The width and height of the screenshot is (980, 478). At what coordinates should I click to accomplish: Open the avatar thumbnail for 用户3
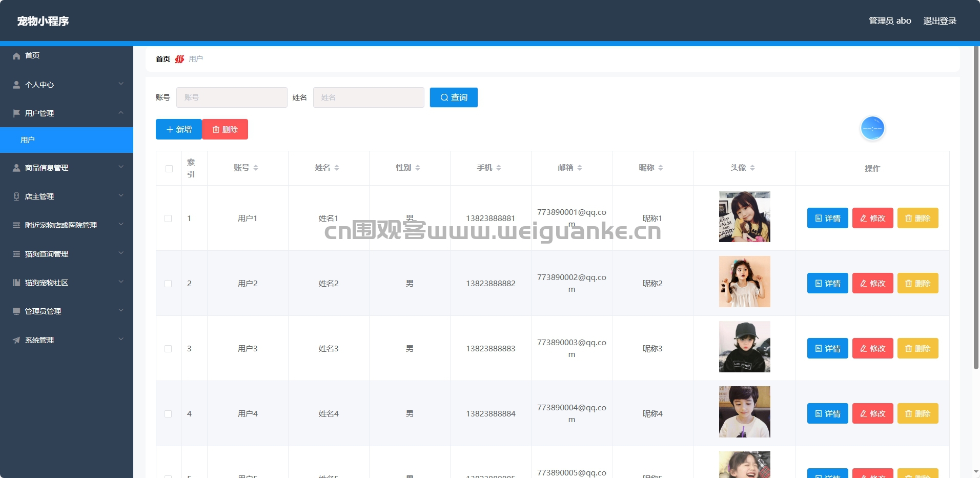tap(744, 347)
